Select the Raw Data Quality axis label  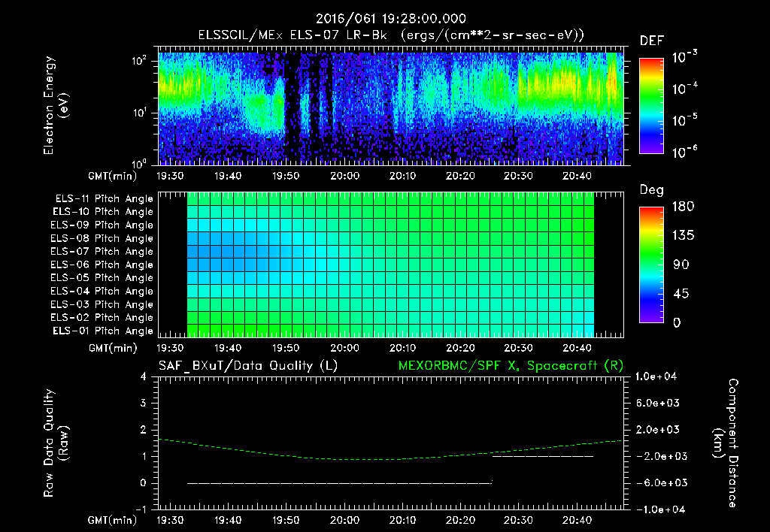click(56, 443)
